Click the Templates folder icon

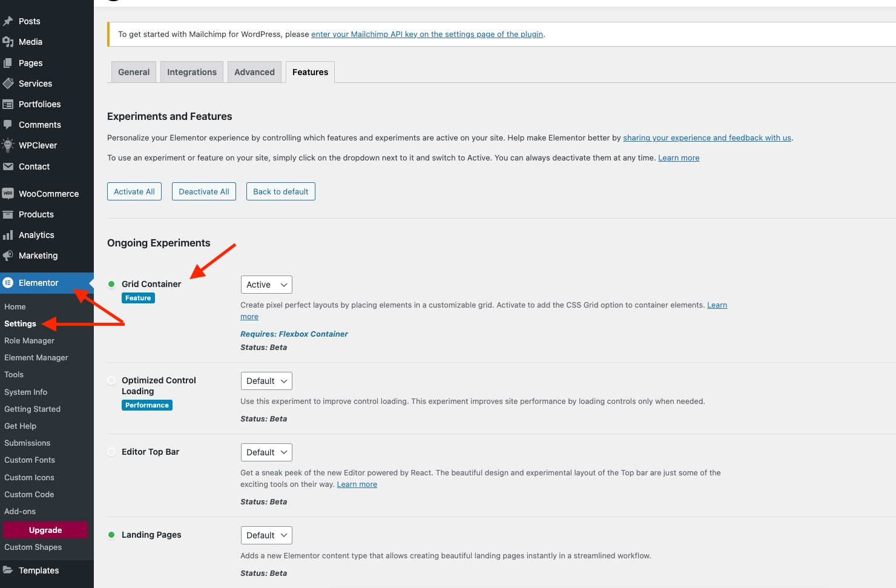tap(8, 570)
